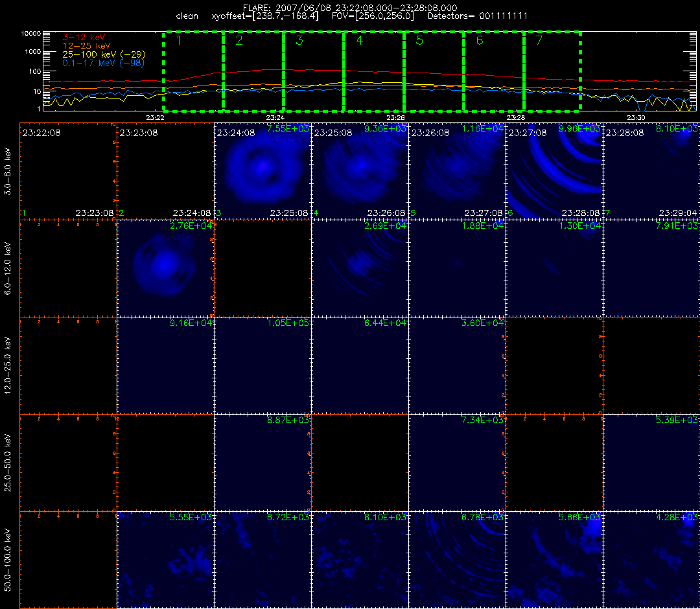The width and height of the screenshot is (700, 609).
Task: Select the blue '0.1-17 MeV (-98)' legend entry
Action: (104, 63)
